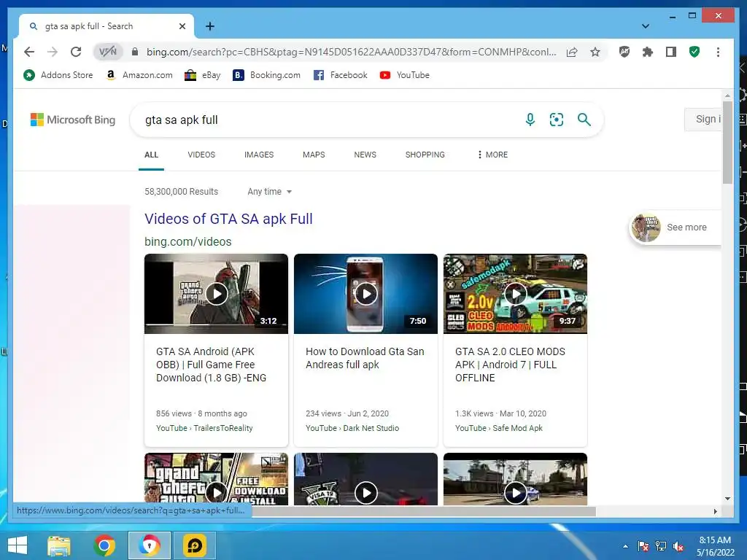Open the browser three-dot menu
Image resolution: width=747 pixels, height=560 pixels.
(x=718, y=52)
